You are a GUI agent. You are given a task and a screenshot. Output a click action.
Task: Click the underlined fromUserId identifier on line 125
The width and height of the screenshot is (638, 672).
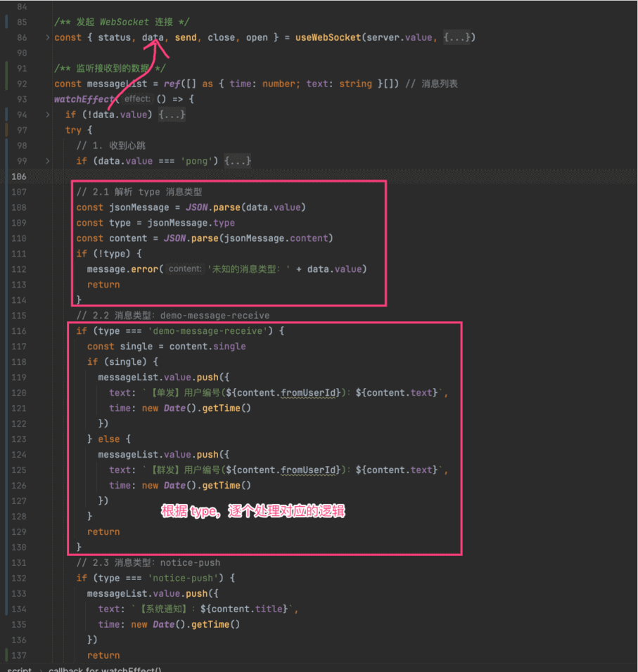[308, 470]
